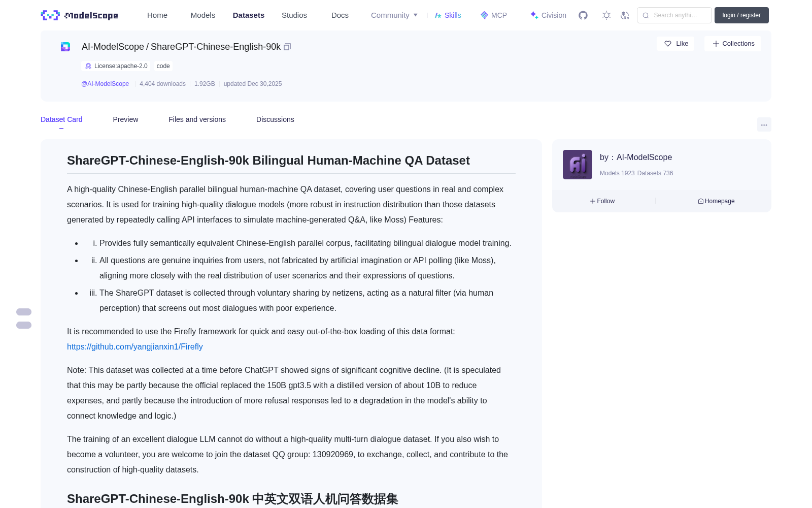Open the Models nav item
Viewport: 812px width, 508px height.
click(x=203, y=15)
